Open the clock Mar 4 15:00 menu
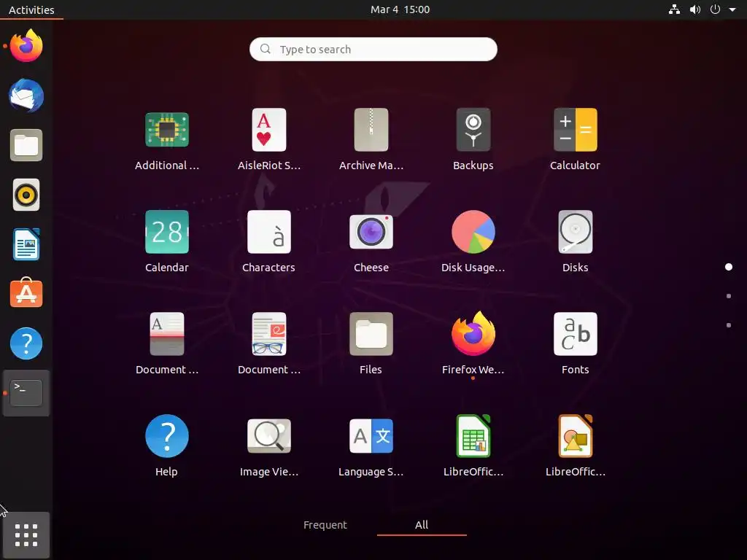The image size is (747, 560). (400, 9)
